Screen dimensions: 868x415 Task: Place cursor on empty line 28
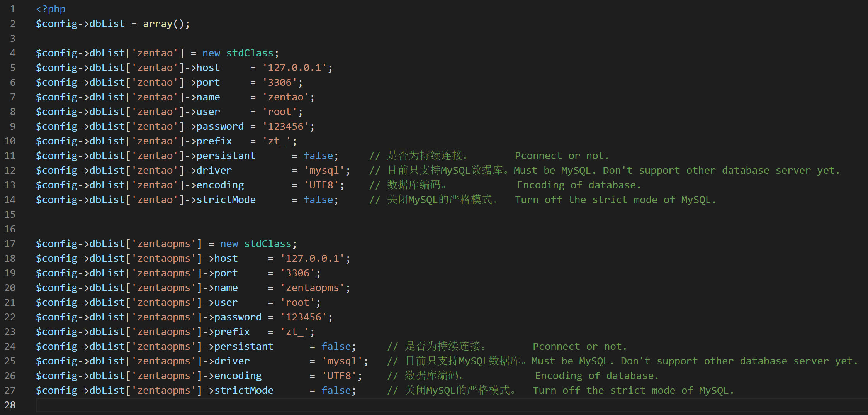coord(232,405)
